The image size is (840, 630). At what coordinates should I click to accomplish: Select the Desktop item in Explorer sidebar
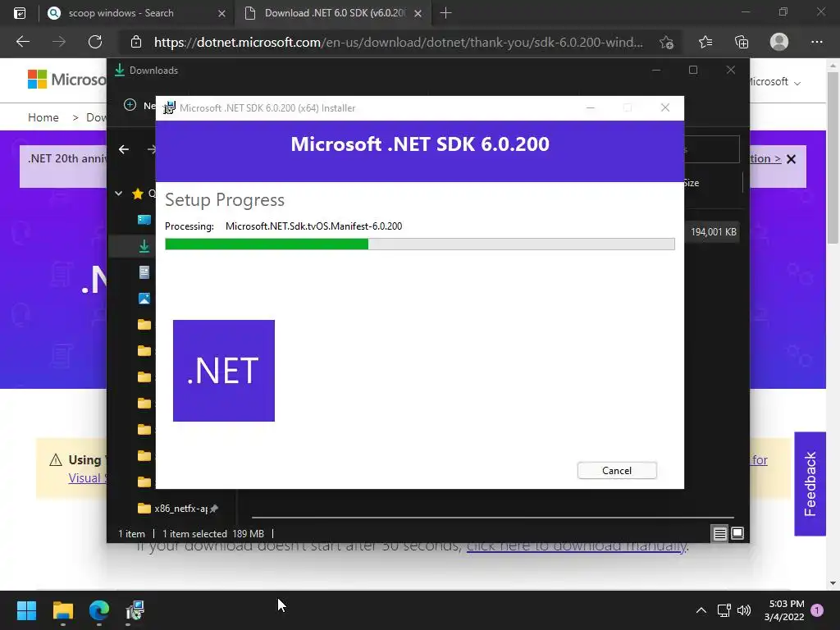pos(144,220)
